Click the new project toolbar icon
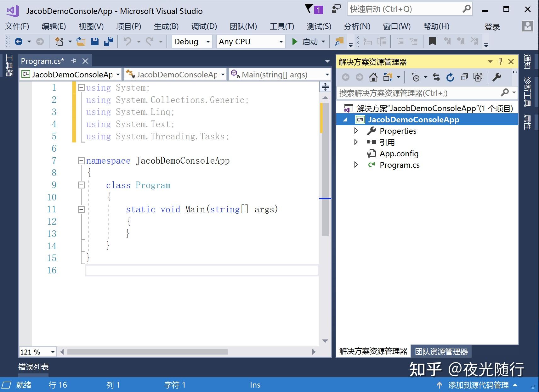This screenshot has height=392, width=539. [59, 41]
